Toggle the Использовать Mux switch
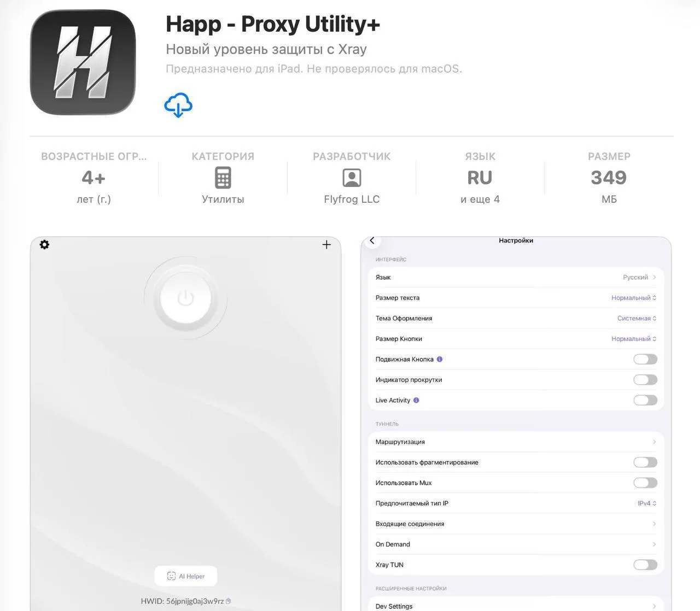Image resolution: width=700 pixels, height=611 pixels. [x=645, y=483]
